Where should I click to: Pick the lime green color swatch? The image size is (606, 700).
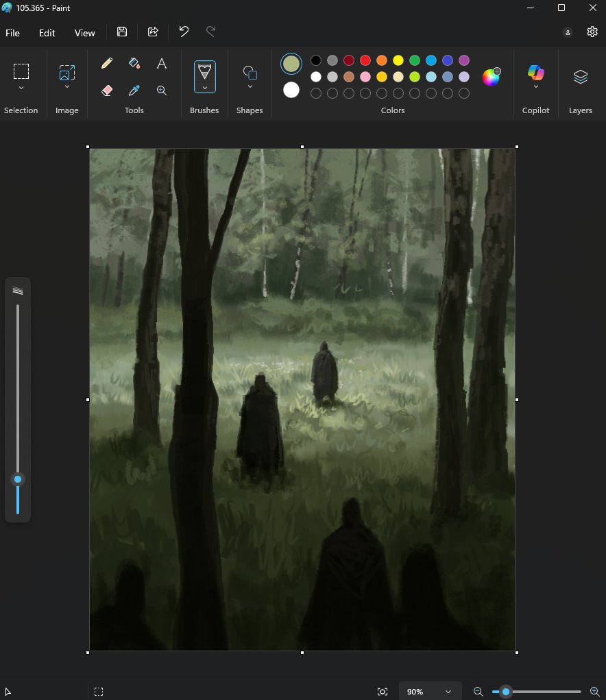tap(415, 77)
